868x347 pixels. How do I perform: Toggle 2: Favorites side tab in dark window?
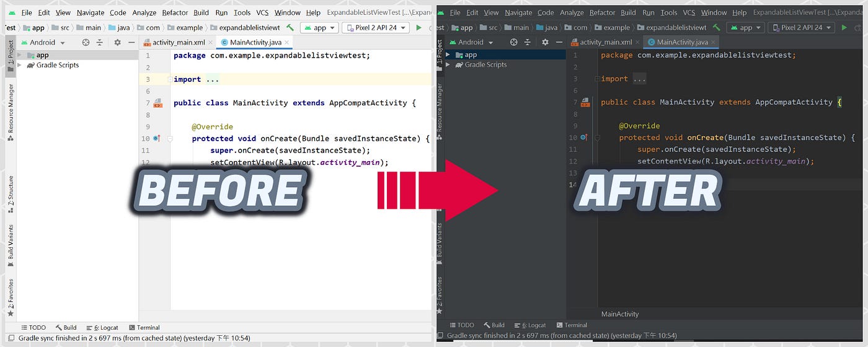[440, 296]
